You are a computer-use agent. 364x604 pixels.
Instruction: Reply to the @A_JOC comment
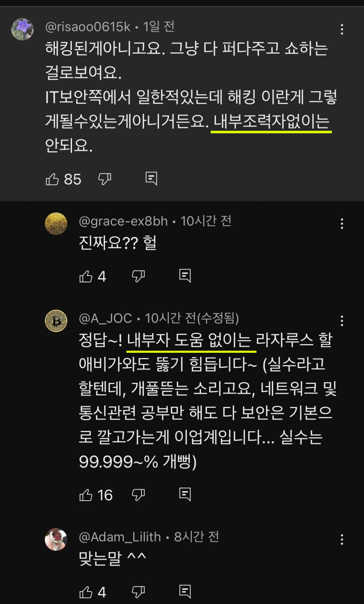tap(185, 495)
